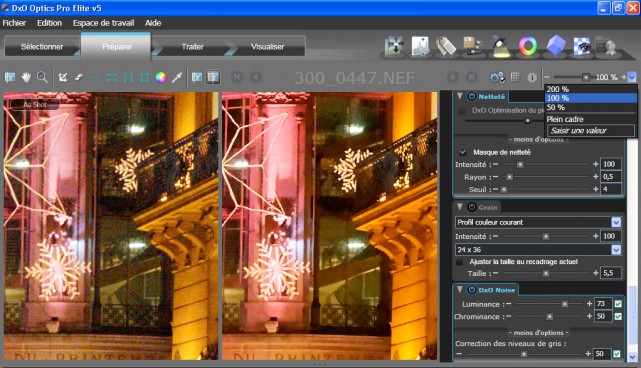Uncheck Masque de netteté checkbox
The image size is (641, 368).
coord(462,152)
